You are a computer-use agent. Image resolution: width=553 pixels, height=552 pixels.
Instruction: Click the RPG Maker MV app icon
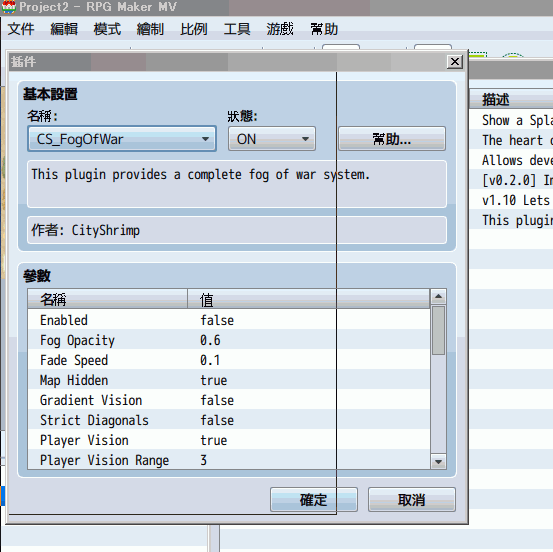click(8, 7)
